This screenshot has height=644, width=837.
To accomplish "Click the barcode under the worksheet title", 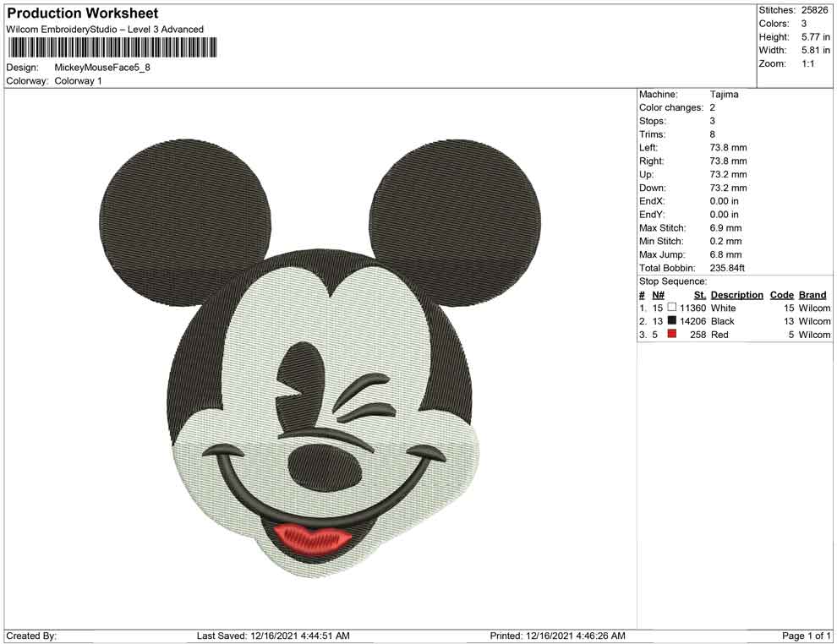I will pos(112,47).
